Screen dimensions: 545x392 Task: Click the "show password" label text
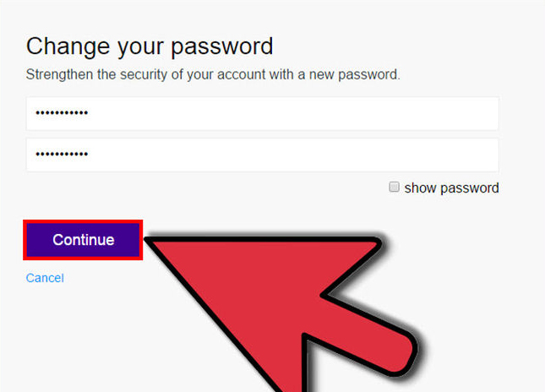point(451,188)
